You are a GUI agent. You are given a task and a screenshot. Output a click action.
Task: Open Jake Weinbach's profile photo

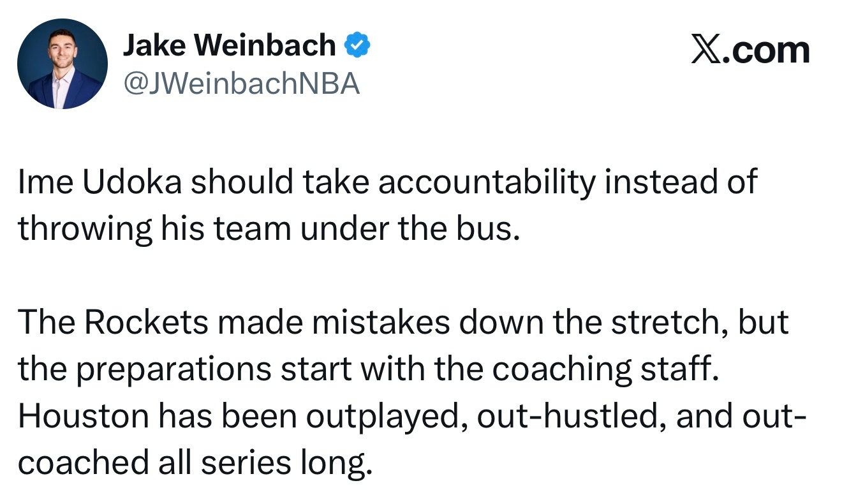pyautogui.click(x=62, y=64)
